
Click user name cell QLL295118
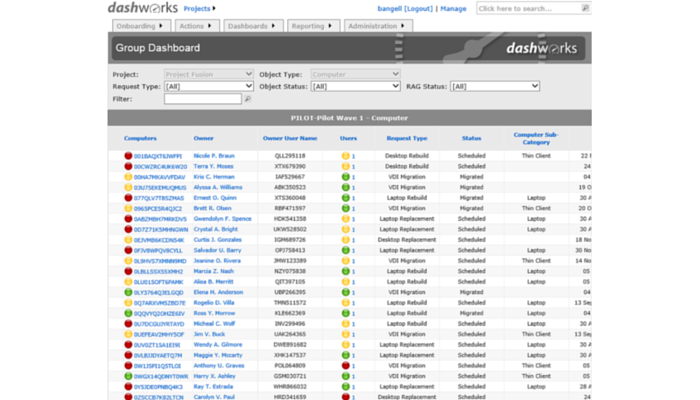click(290, 156)
